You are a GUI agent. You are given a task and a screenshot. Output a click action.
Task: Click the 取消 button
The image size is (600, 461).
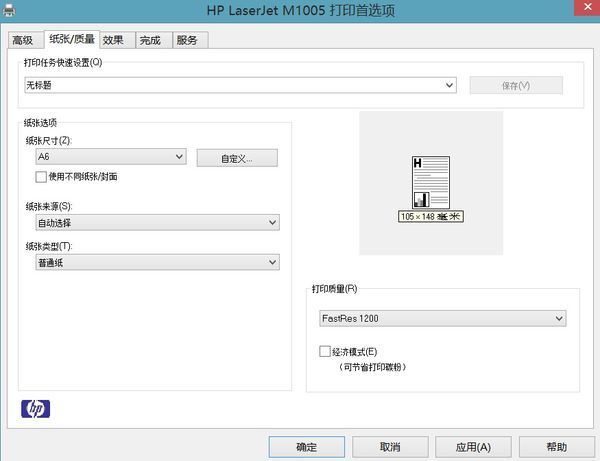tap(390, 446)
